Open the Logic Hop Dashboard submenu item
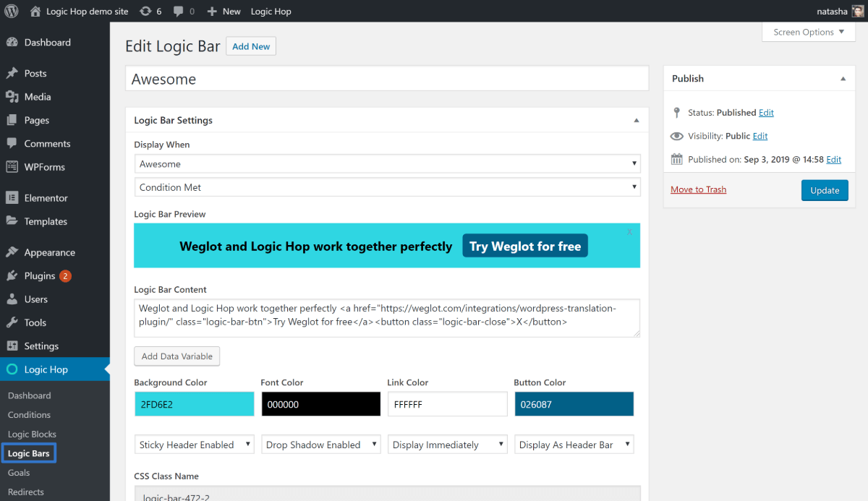Image resolution: width=868 pixels, height=501 pixels. pos(30,395)
